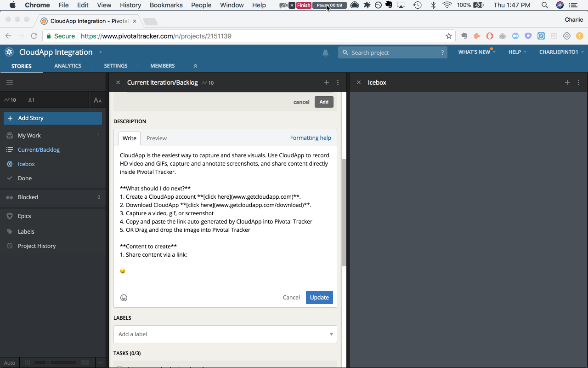This screenshot has width=588, height=368.
Task: Click the Pivotal Tracker logo icon
Action: coord(9,52)
